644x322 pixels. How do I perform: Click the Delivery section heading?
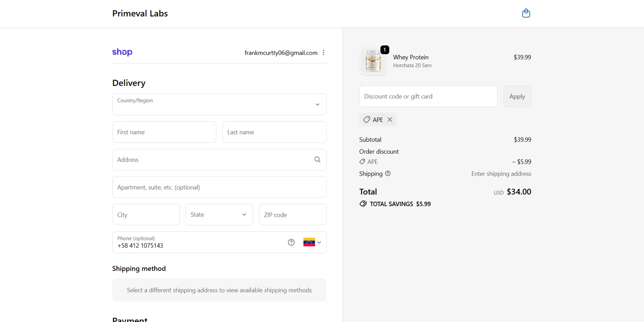point(129,83)
